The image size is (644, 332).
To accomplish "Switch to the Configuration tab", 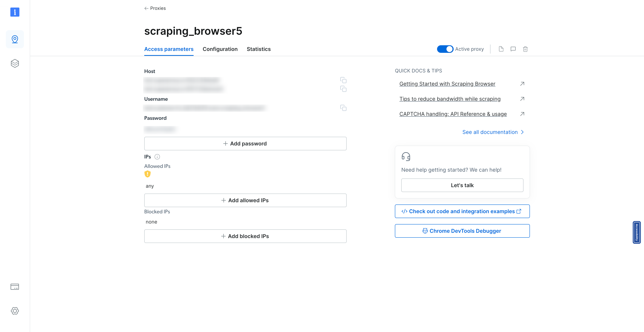I will pyautogui.click(x=220, y=49).
